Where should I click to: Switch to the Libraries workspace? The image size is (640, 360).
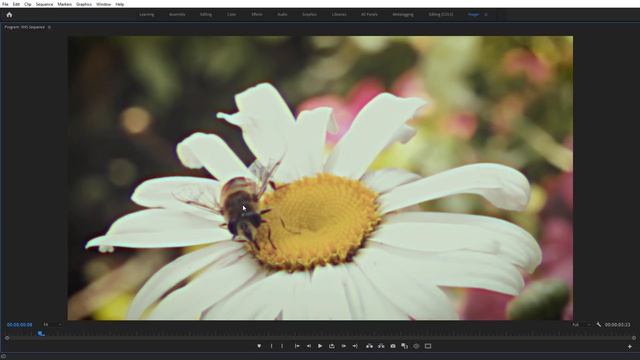[x=339, y=15]
